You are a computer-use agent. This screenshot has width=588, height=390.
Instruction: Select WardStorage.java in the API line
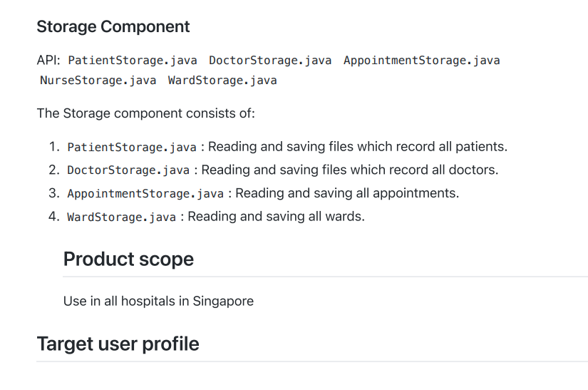coord(222,81)
